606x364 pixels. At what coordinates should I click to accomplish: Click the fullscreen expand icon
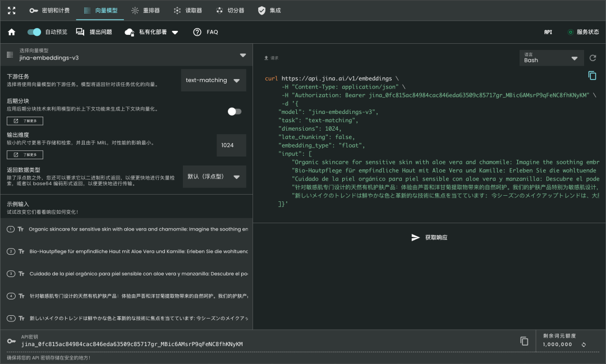click(x=12, y=11)
